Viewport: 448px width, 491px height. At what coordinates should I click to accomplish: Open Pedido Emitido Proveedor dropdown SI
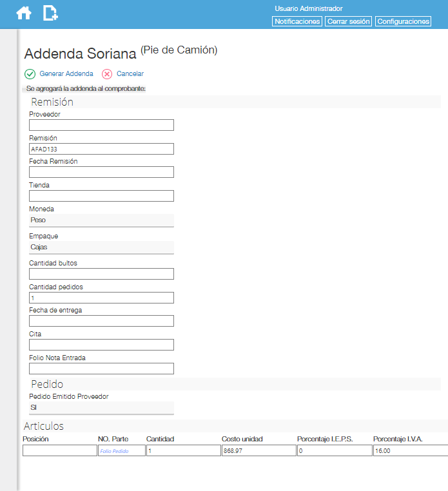tap(101, 408)
